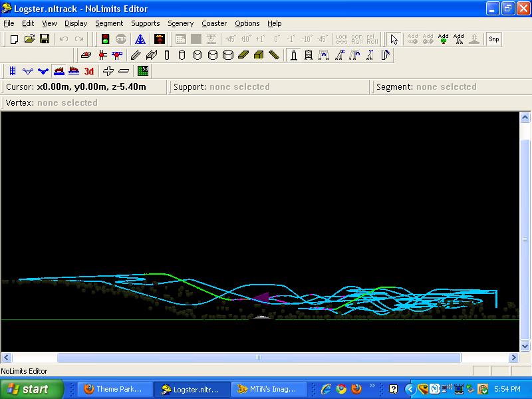Insert the last prefab with blue pencil
The width and height of the screenshot is (532, 399).
[386, 55]
